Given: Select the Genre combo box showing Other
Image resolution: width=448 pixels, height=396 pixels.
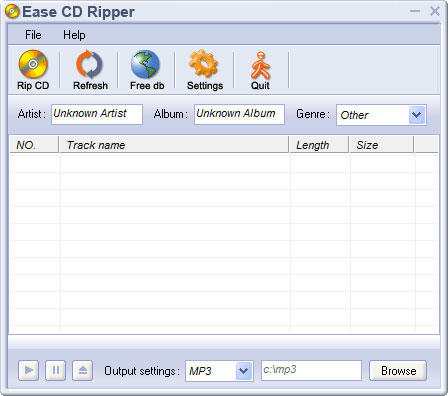Looking at the screenshot, I should coord(381,115).
